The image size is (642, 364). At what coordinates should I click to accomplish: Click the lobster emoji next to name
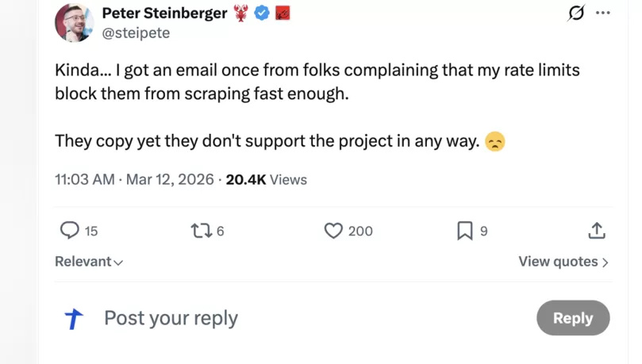coord(241,13)
